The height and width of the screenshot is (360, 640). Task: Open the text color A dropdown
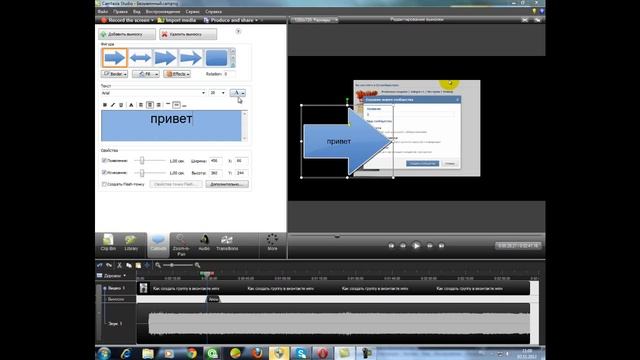tap(238, 93)
